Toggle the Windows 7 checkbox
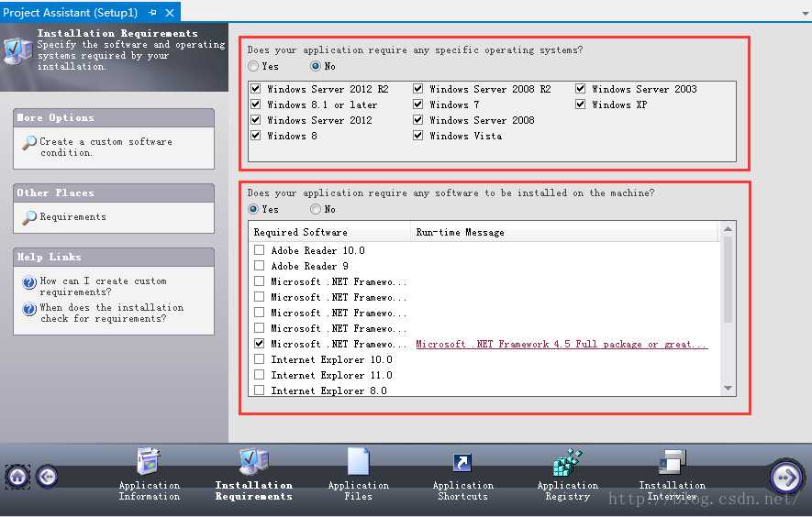This screenshot has width=812, height=517. pos(417,104)
